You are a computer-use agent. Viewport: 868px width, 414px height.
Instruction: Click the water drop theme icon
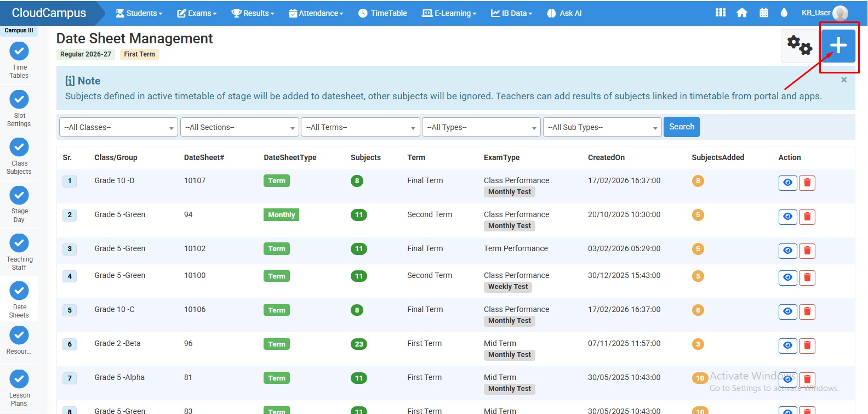click(x=784, y=13)
